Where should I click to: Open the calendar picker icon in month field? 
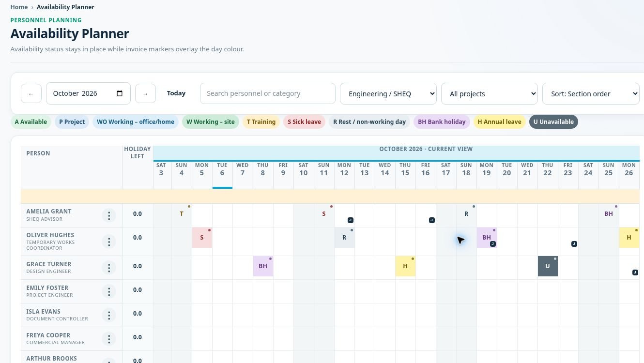pos(120,93)
